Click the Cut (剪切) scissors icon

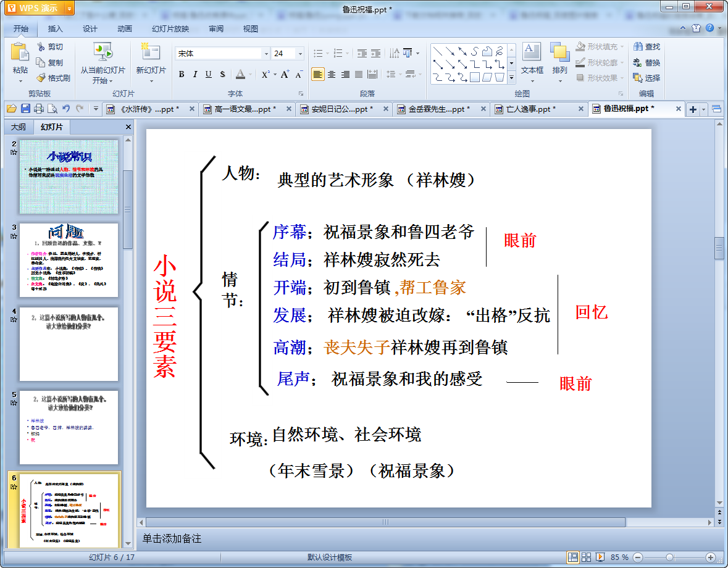(41, 46)
